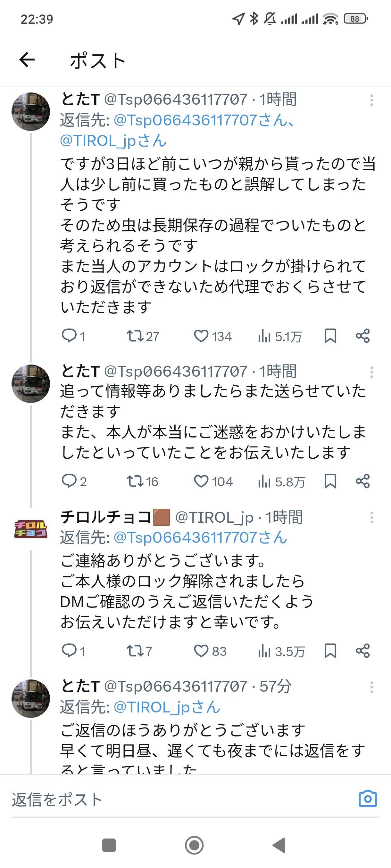Bookmark the first とたT post

click(330, 336)
